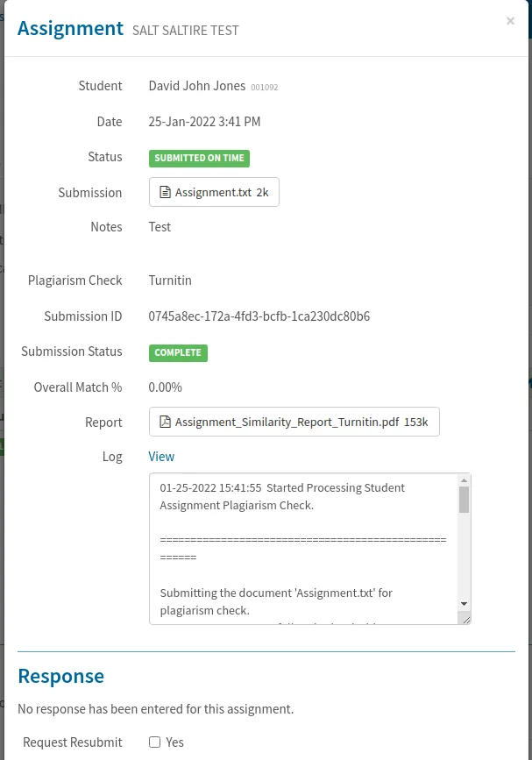Click the 'No response has been entered' message
The height and width of the screenshot is (760, 532).
click(155, 709)
